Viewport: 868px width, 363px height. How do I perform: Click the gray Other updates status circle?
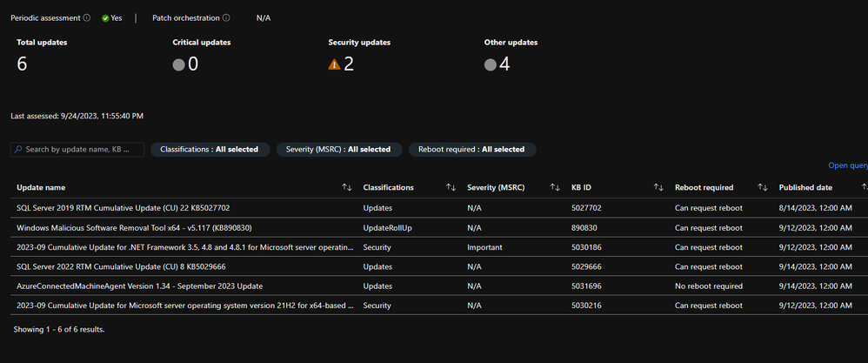click(x=490, y=64)
